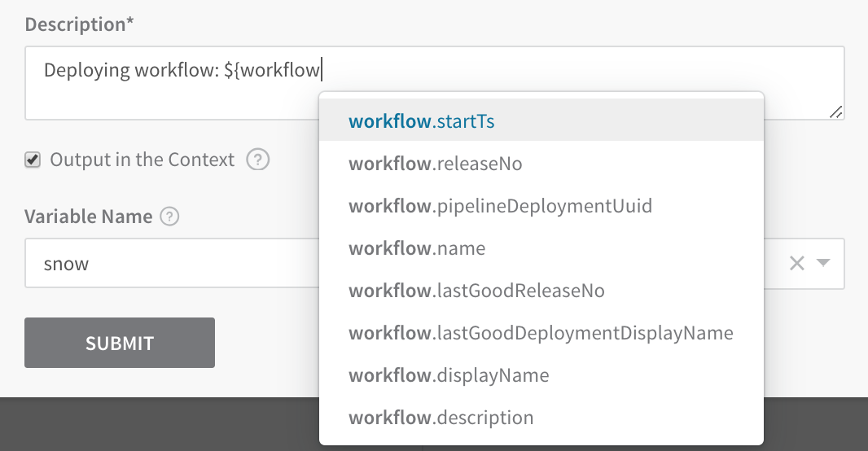The image size is (868, 451).
Task: Click the Description resize handle icon
Action: click(x=836, y=112)
